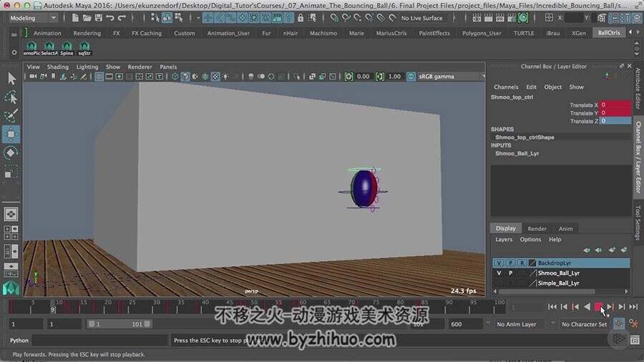Toggle visibility V of BackdropLyr
This screenshot has width=644, height=362.
tap(499, 263)
